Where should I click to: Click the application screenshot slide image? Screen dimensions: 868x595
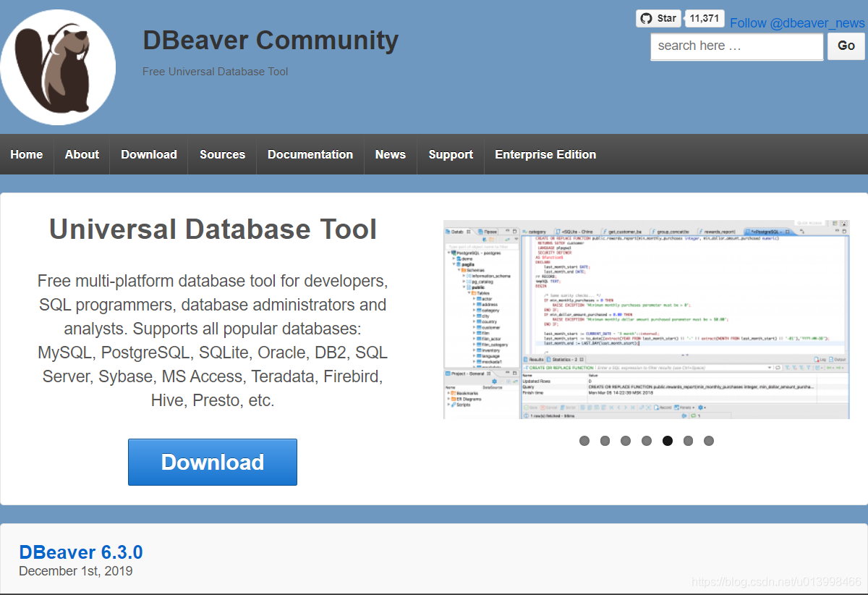tap(647, 319)
